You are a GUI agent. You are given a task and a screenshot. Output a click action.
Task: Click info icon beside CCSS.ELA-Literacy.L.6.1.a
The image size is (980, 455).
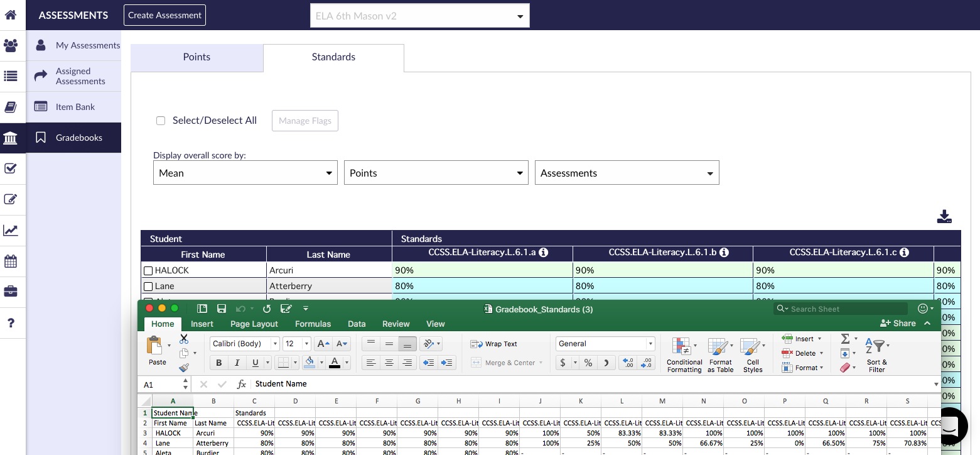(544, 253)
